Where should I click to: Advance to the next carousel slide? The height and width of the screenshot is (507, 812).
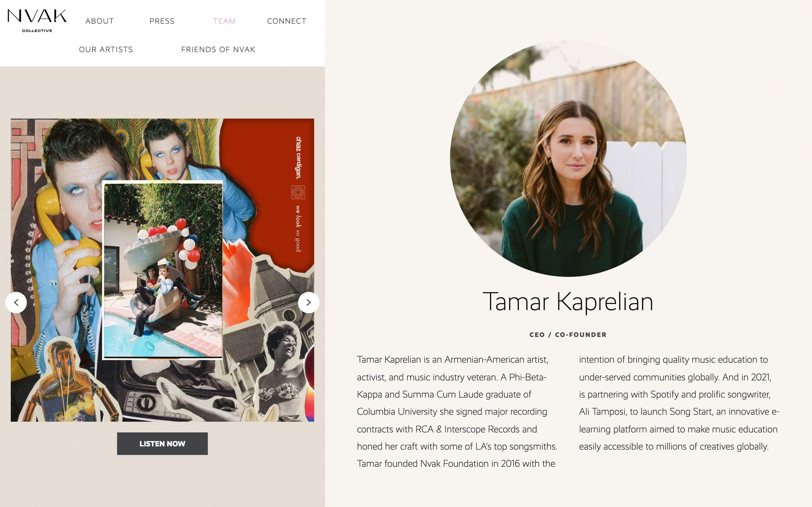[x=309, y=303]
